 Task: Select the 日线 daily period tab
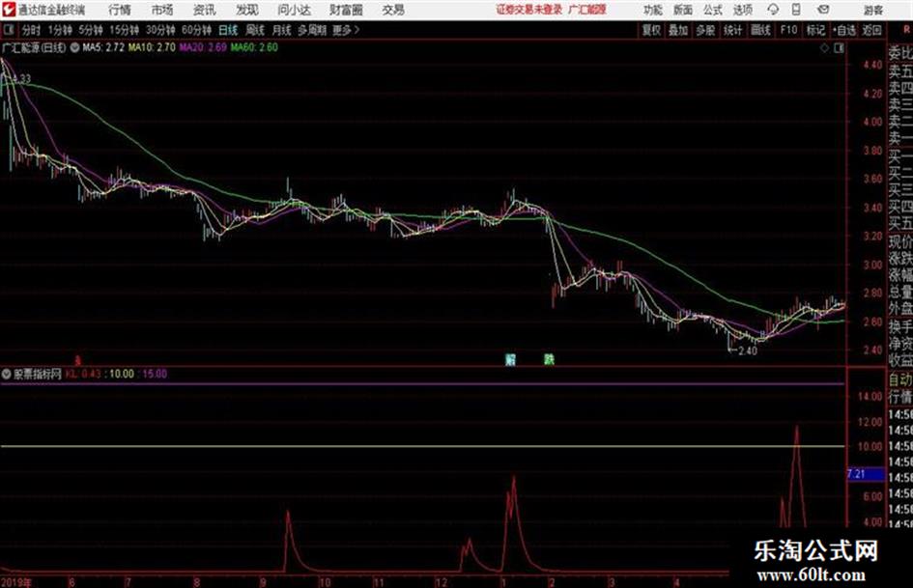228,30
